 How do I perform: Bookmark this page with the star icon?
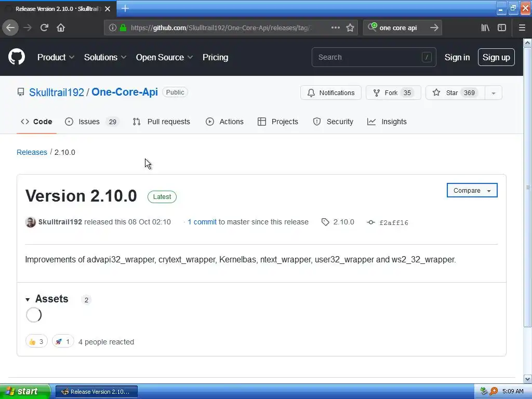[x=350, y=28]
